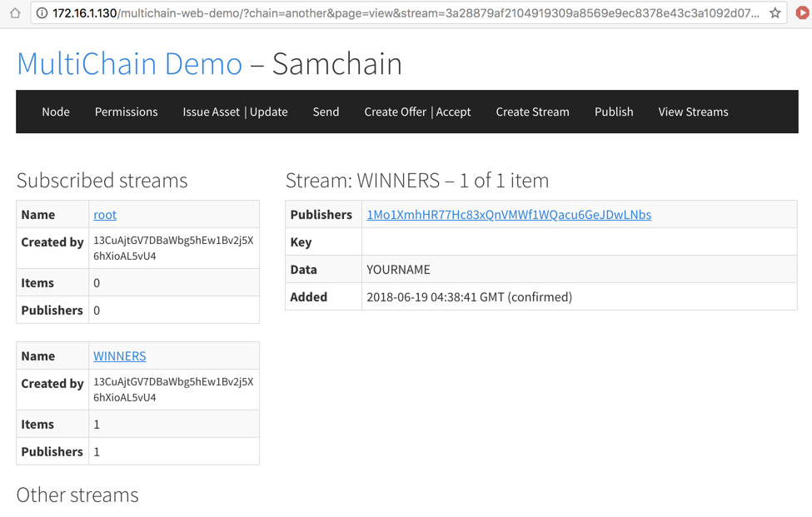The width and height of the screenshot is (812, 517).
Task: Click the Subscribed streams heading
Action: (x=102, y=181)
